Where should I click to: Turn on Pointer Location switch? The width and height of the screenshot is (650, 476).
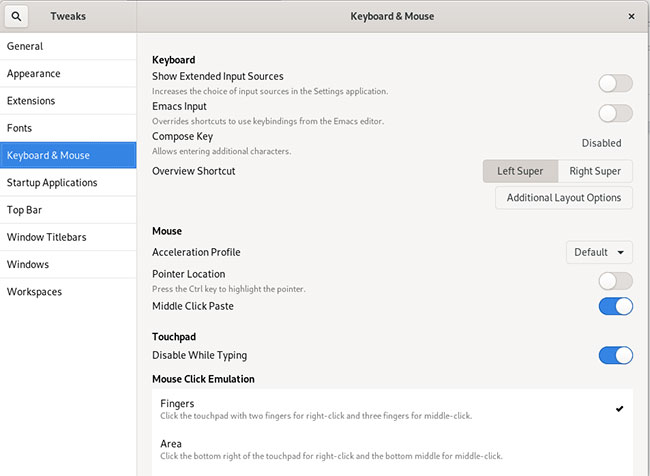(x=616, y=281)
